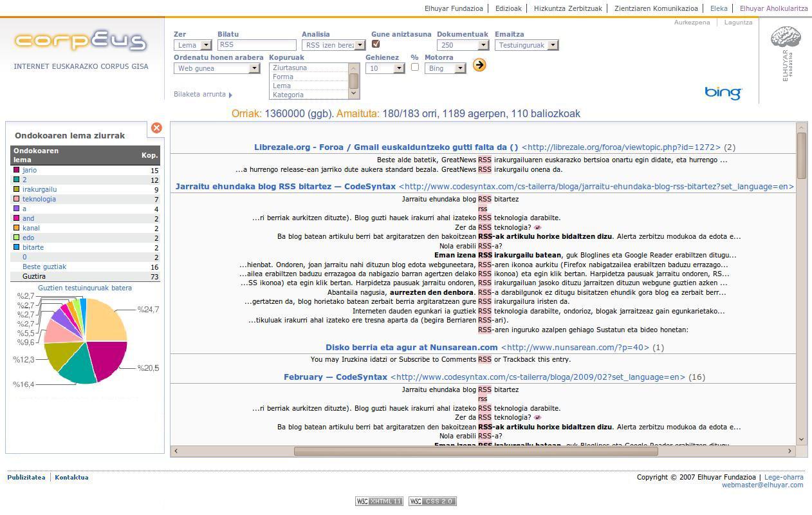The image size is (812, 515).
Task: Click 'Guztien testuinguruak batera' link
Action: (x=84, y=288)
